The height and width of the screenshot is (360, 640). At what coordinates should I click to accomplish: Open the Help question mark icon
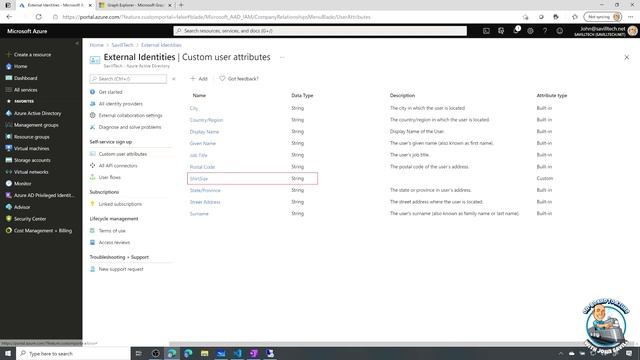[545, 31]
